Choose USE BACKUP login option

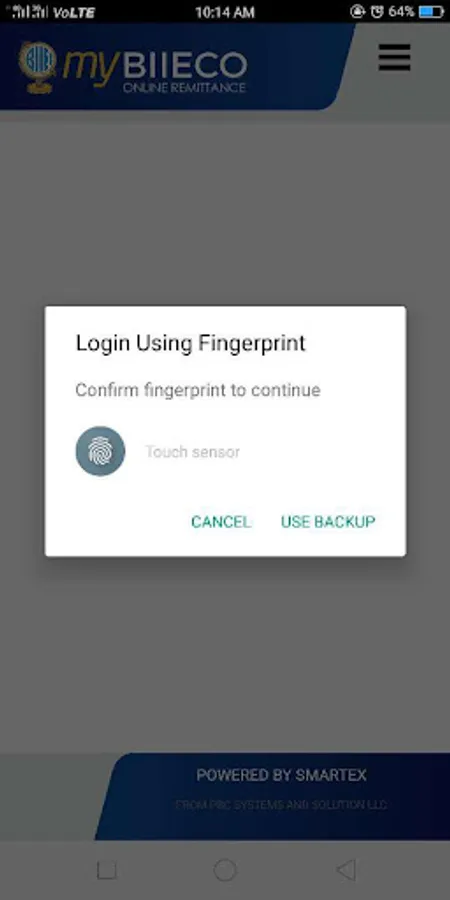(x=328, y=521)
